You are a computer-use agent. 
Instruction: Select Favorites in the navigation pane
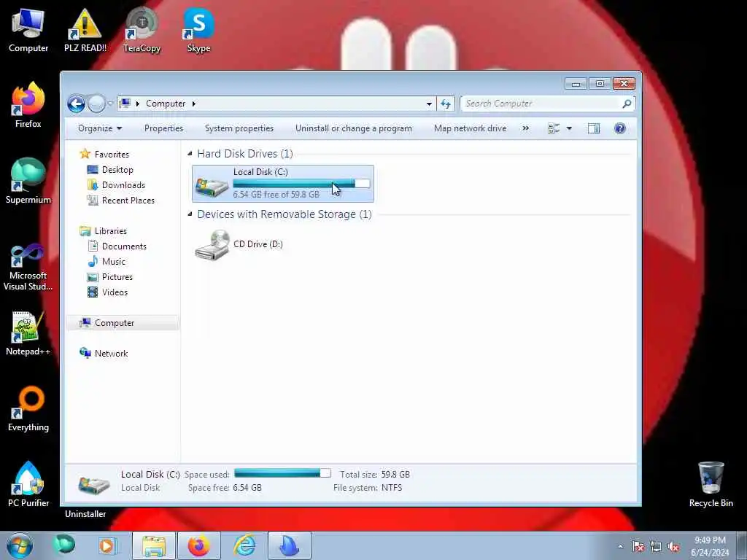112,155
